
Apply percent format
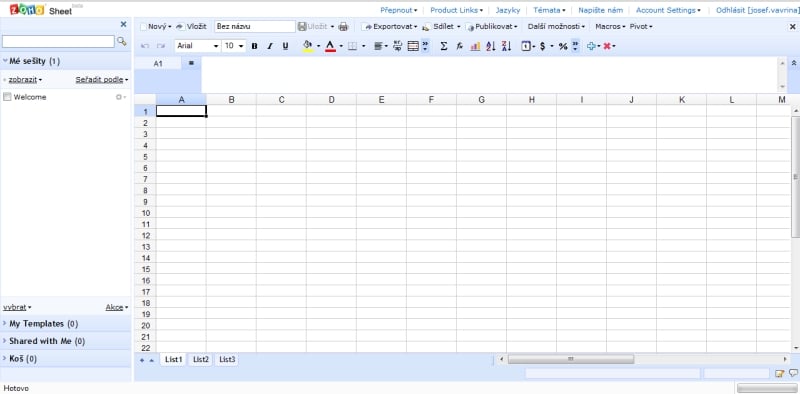tap(563, 46)
